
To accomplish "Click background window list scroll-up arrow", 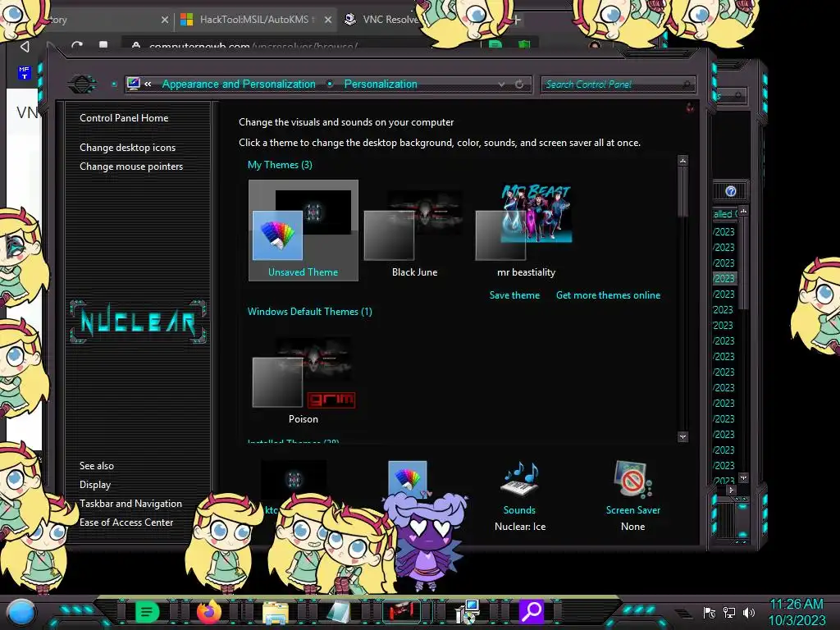I will [743, 211].
